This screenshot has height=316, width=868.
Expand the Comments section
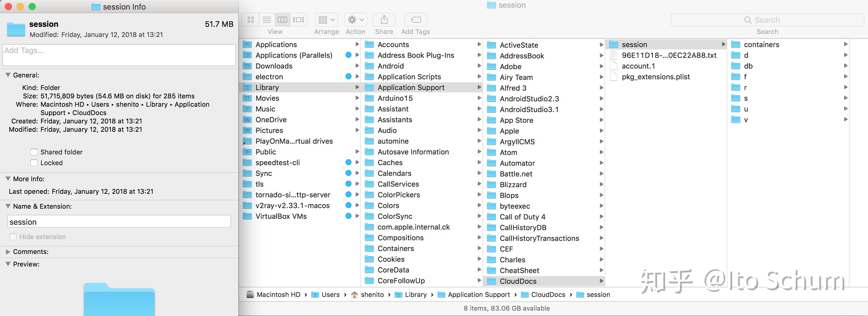tap(8, 252)
